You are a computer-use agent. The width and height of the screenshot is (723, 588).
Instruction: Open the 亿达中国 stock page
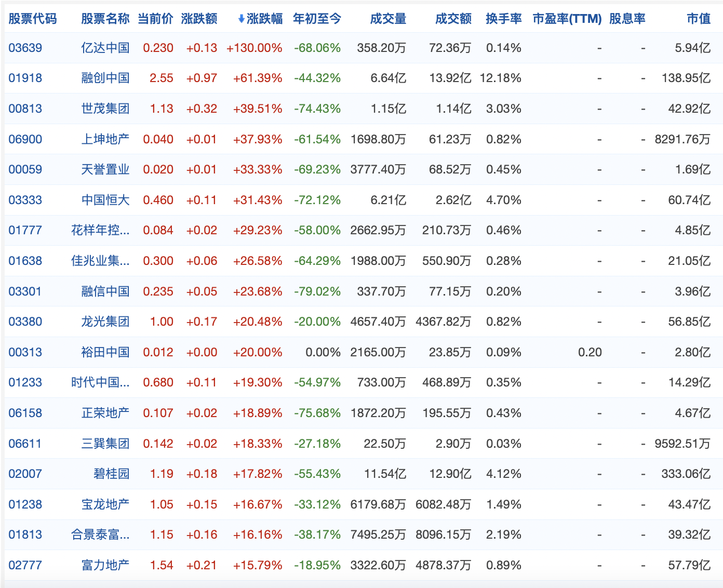coord(105,48)
